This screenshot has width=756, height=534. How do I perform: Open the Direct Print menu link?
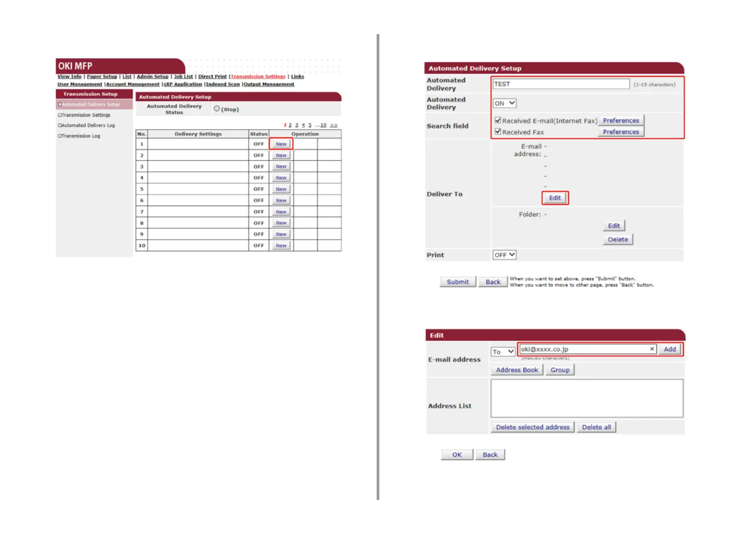(x=212, y=77)
